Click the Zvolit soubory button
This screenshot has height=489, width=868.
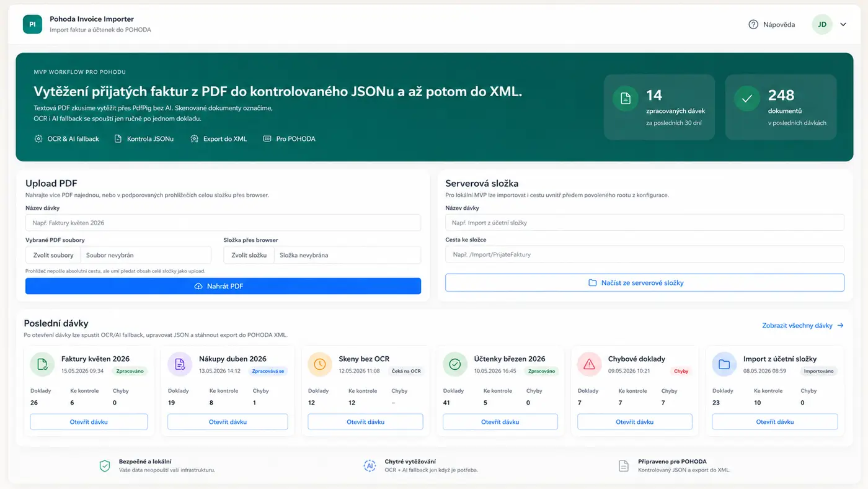(x=53, y=255)
